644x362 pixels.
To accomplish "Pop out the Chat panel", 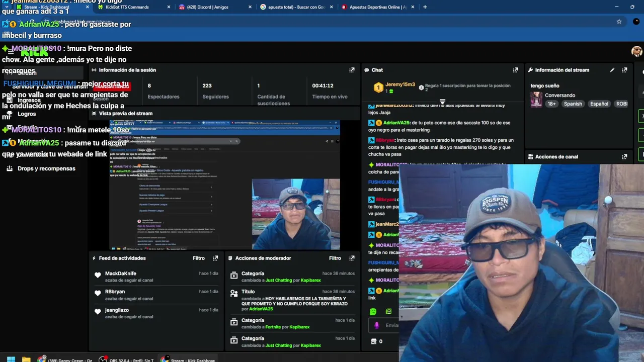I will click(x=515, y=70).
